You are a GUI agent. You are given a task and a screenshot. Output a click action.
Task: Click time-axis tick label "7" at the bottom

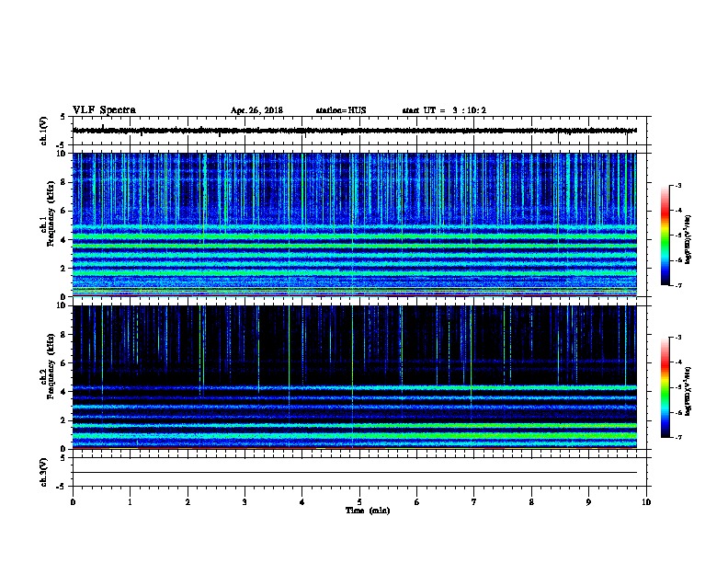(x=474, y=502)
